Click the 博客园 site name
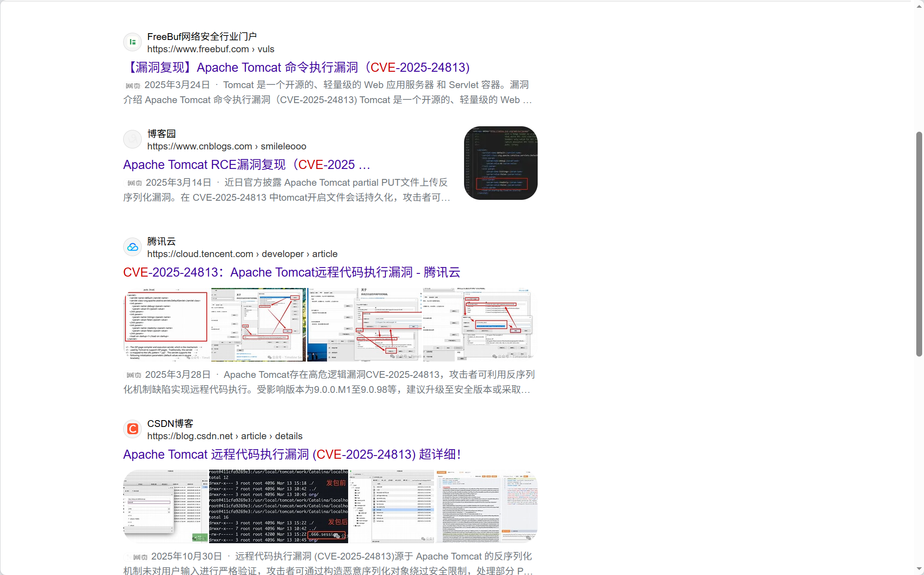The width and height of the screenshot is (924, 575). click(161, 134)
